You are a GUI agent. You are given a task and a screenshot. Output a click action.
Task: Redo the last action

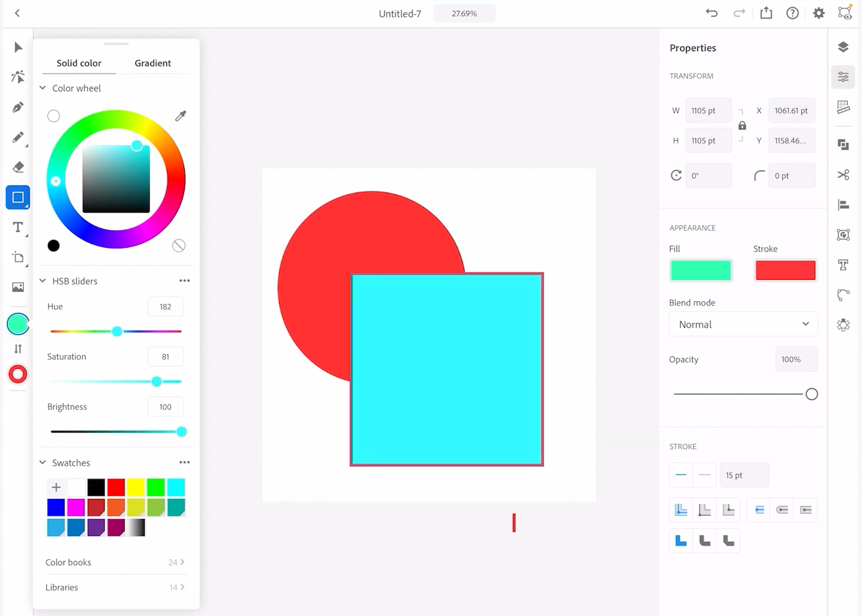pyautogui.click(x=739, y=13)
